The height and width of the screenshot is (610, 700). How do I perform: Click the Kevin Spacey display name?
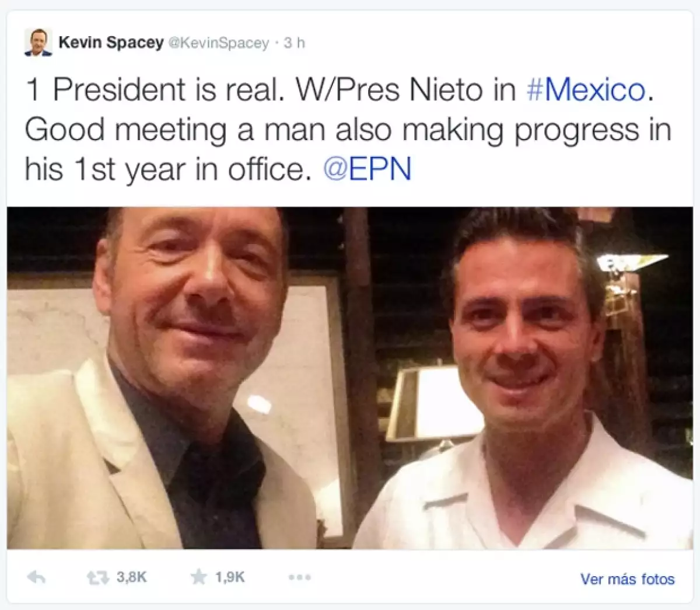coord(111,43)
